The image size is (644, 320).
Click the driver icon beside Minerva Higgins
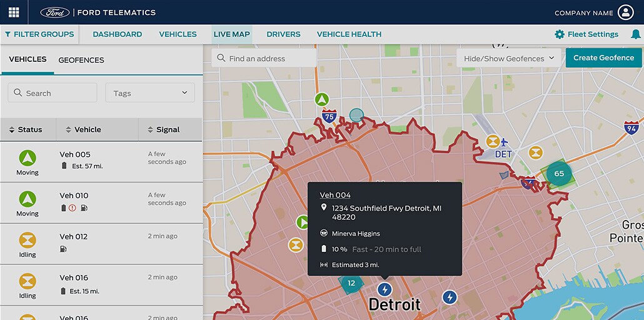point(324,233)
